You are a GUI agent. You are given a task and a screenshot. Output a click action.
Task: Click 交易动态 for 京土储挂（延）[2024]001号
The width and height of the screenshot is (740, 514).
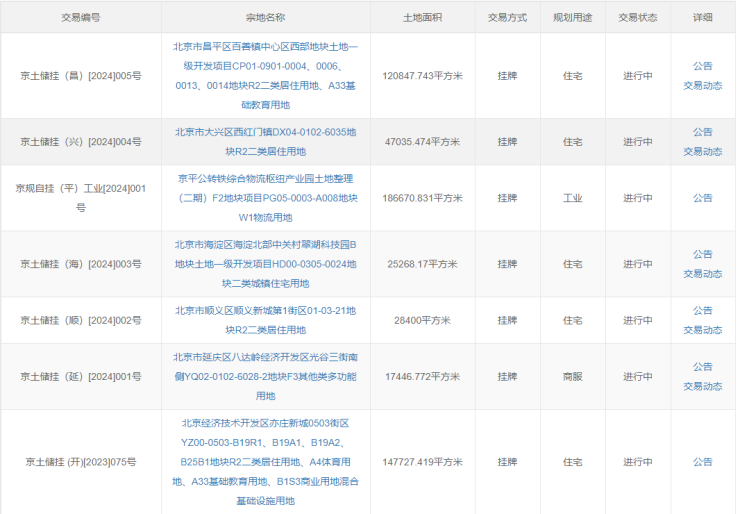tap(702, 386)
